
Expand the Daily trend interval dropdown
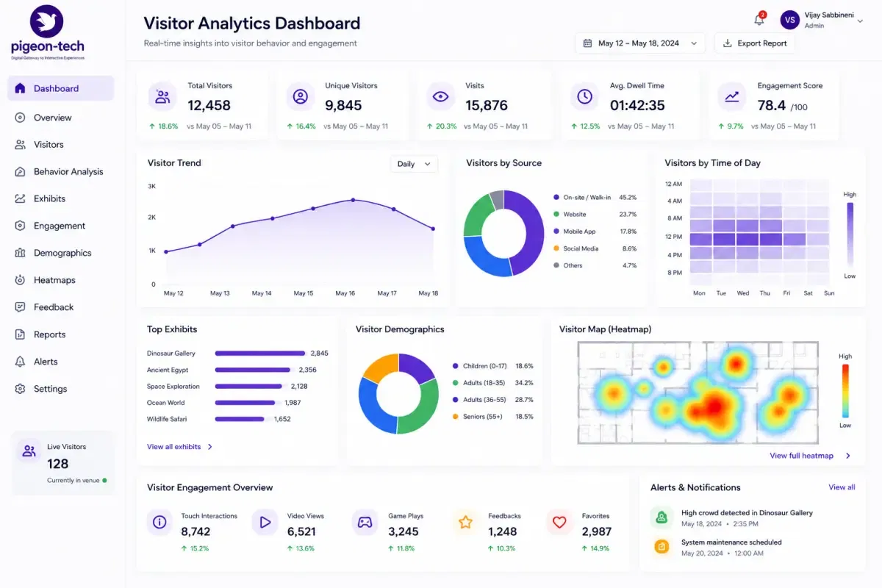click(x=414, y=164)
